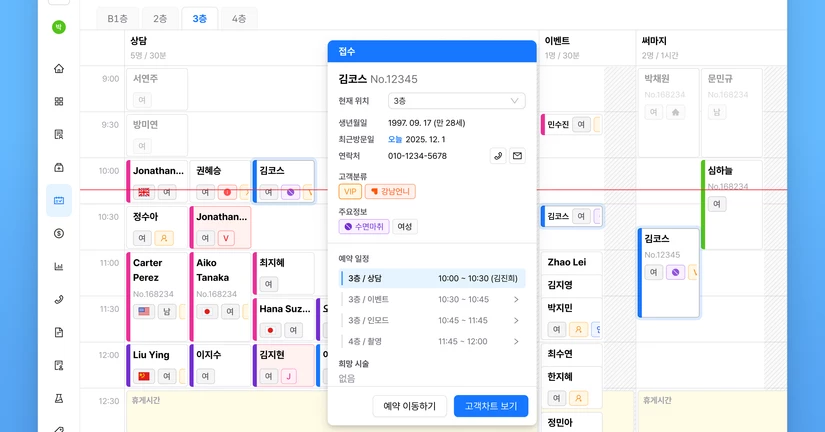825x432 pixels.
Task: Click the home icon on 박채원 card
Action: pos(676,112)
